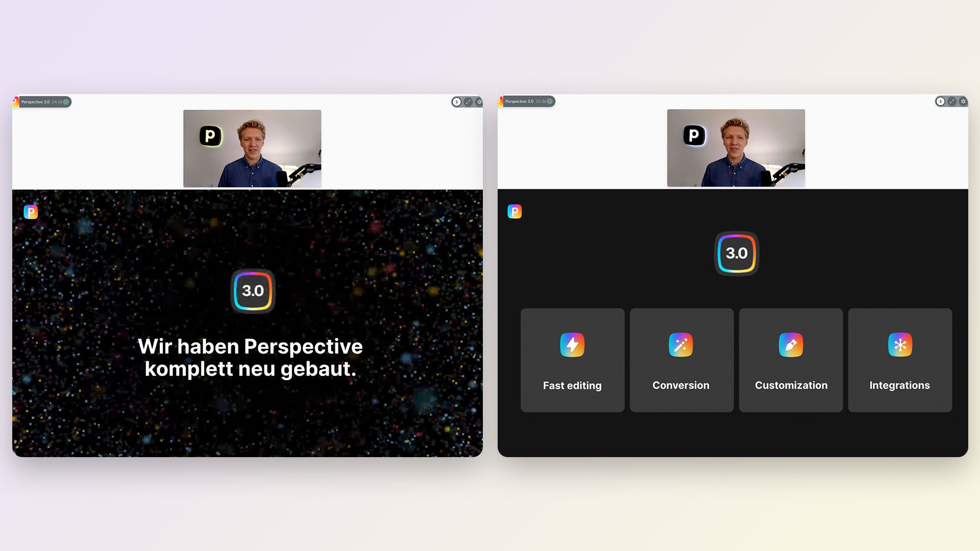Image resolution: width=980 pixels, height=551 pixels.
Task: Click the small Perspective P logo in left slide
Action: tap(31, 212)
